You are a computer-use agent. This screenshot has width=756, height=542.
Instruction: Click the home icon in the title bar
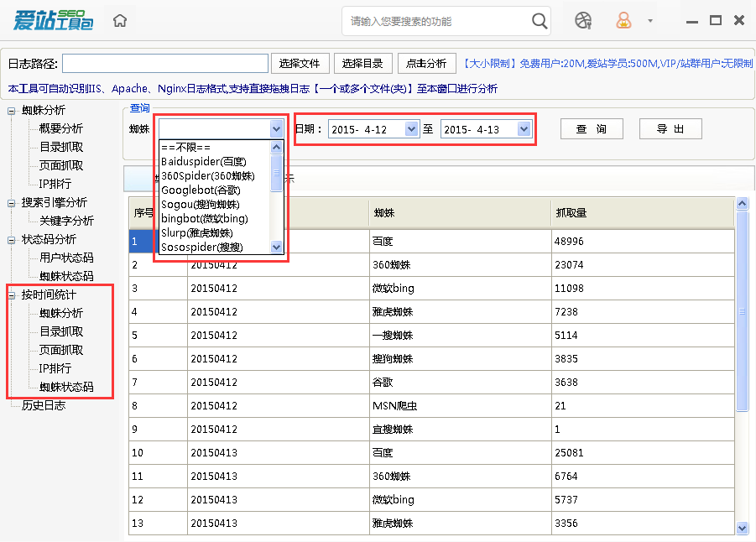coord(119,20)
